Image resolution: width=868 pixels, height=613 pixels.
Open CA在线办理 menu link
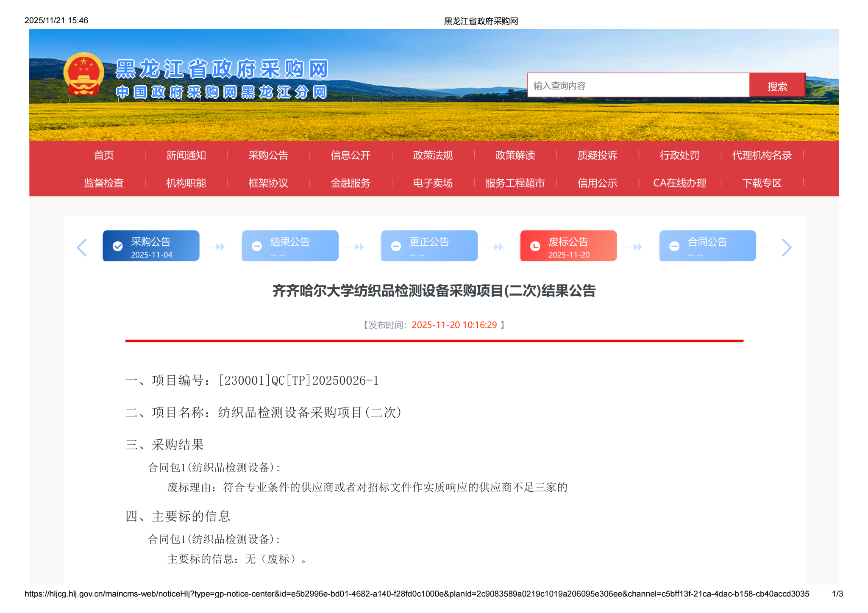tap(679, 183)
